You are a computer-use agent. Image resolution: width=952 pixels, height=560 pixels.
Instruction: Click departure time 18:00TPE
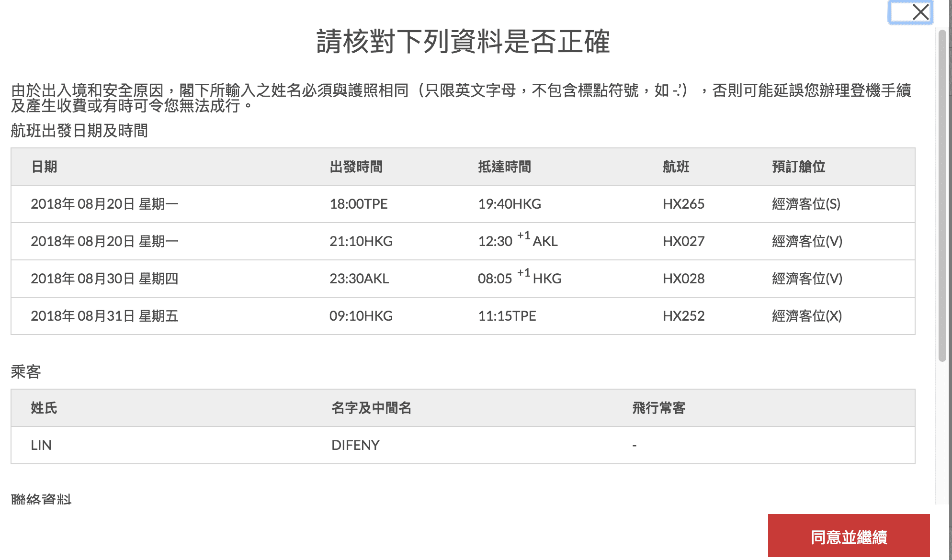pyautogui.click(x=359, y=204)
